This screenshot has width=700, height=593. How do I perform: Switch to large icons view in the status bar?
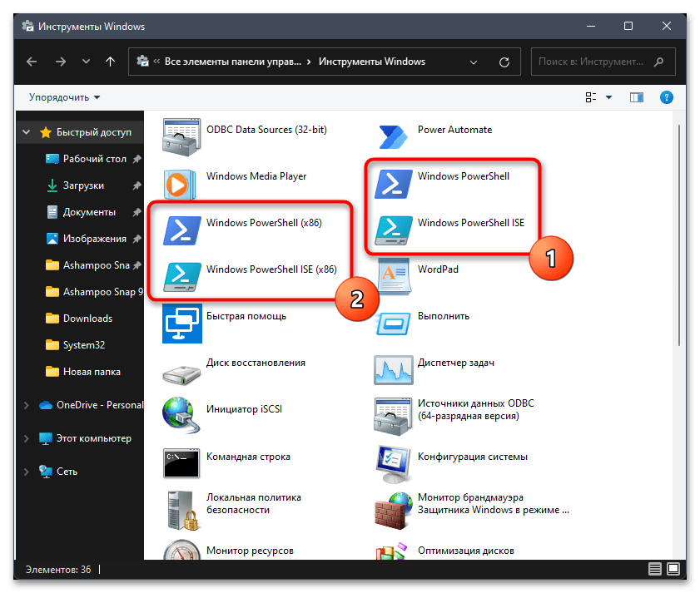[x=673, y=568]
